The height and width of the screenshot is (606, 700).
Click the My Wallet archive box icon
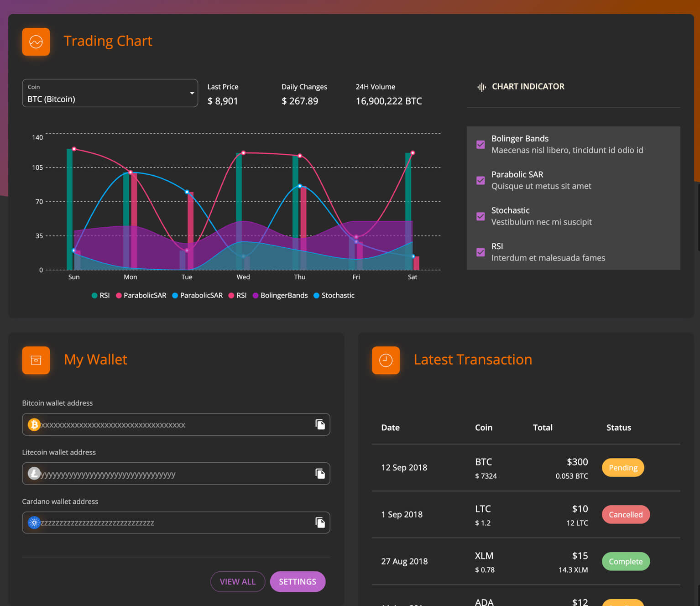(36, 360)
